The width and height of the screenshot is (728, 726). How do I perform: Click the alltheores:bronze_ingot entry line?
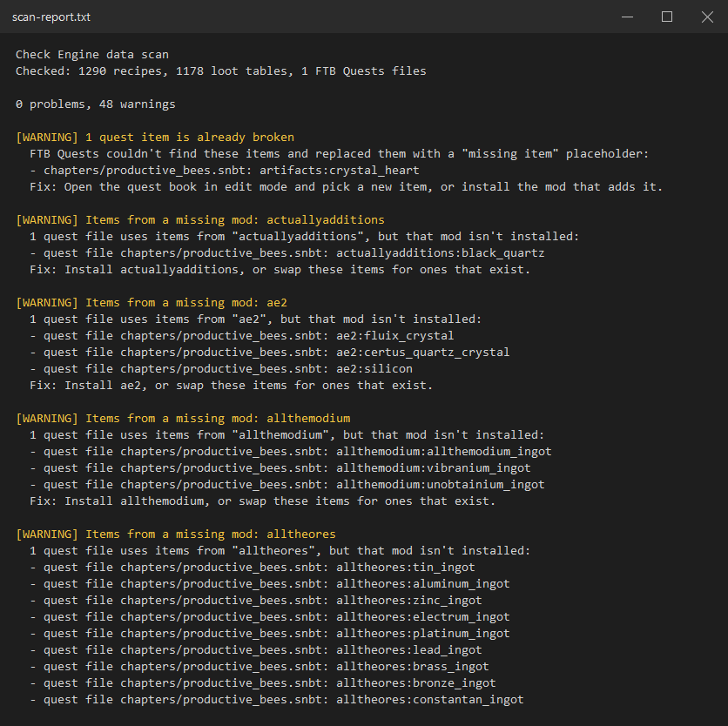262,683
